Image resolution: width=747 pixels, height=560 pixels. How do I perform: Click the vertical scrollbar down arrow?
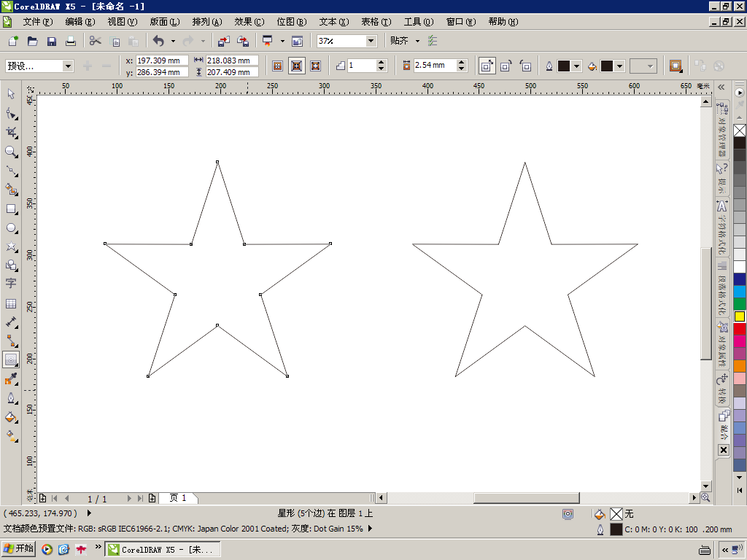pyautogui.click(x=705, y=486)
